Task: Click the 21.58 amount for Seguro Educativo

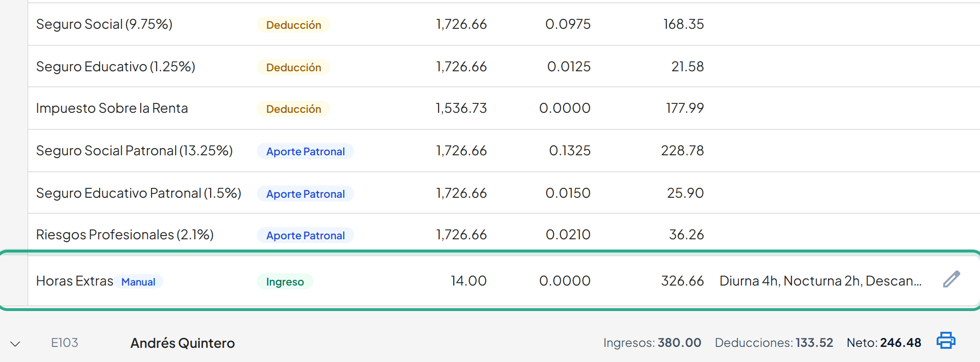Action: (688, 67)
